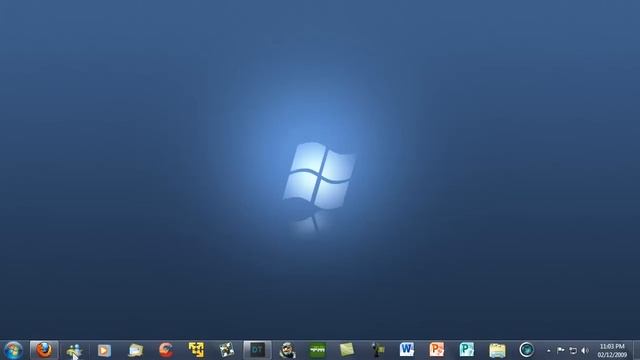This screenshot has height=360, width=640.
Task: Open Action Center flag tray icon
Action: click(x=560, y=350)
